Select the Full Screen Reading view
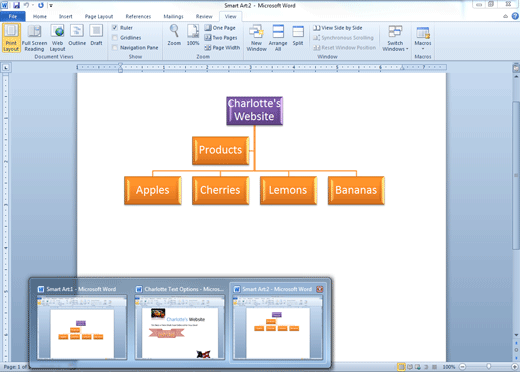This screenshot has height=372, width=520. click(34, 38)
